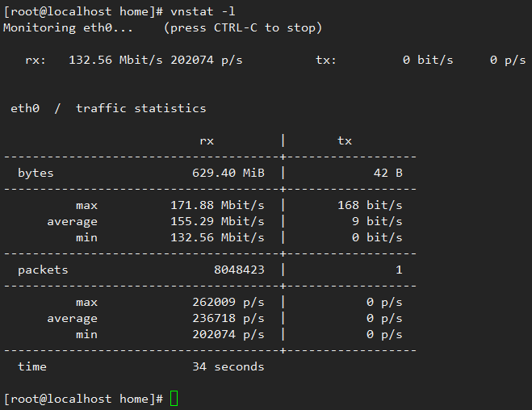
Task: Click the max tx value 168 bit/s
Action: click(x=370, y=205)
